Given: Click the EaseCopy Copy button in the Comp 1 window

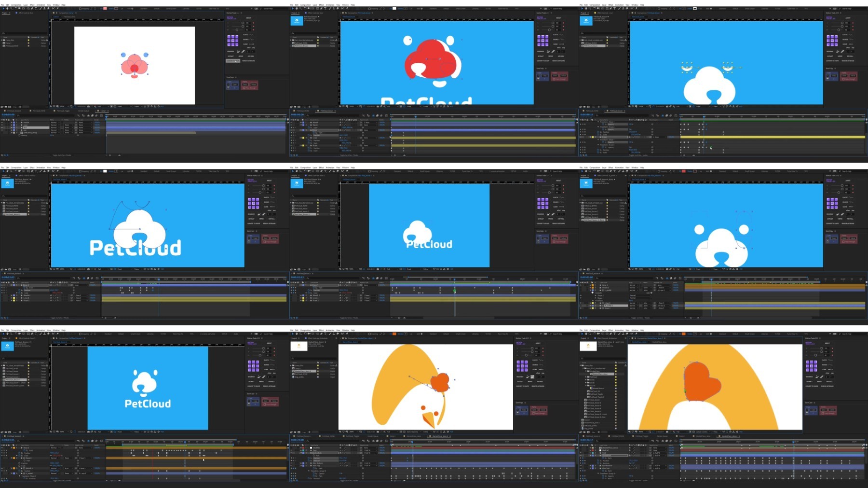Looking at the screenshot, I should pyautogui.click(x=235, y=84).
